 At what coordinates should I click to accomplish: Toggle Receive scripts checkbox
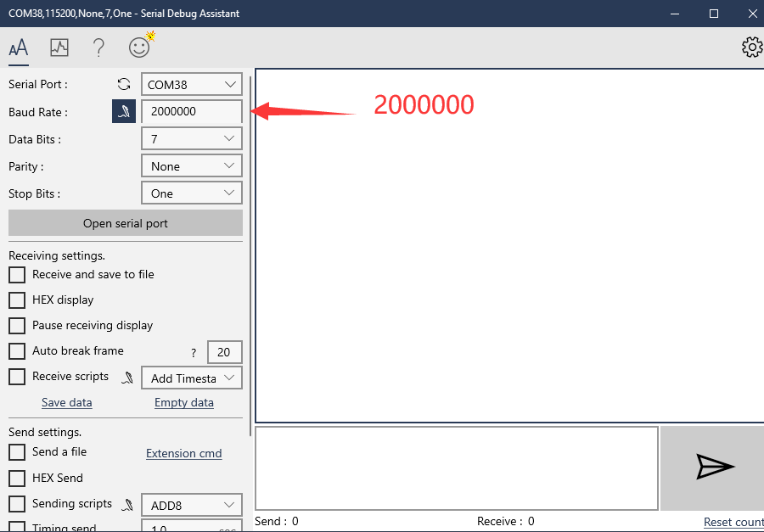point(17,377)
